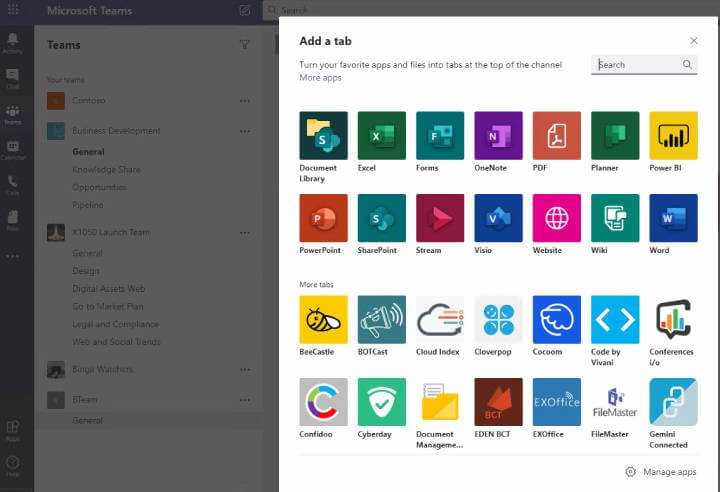720x492 pixels.
Task: Open the Legal and Compliance channel
Action: 116,324
